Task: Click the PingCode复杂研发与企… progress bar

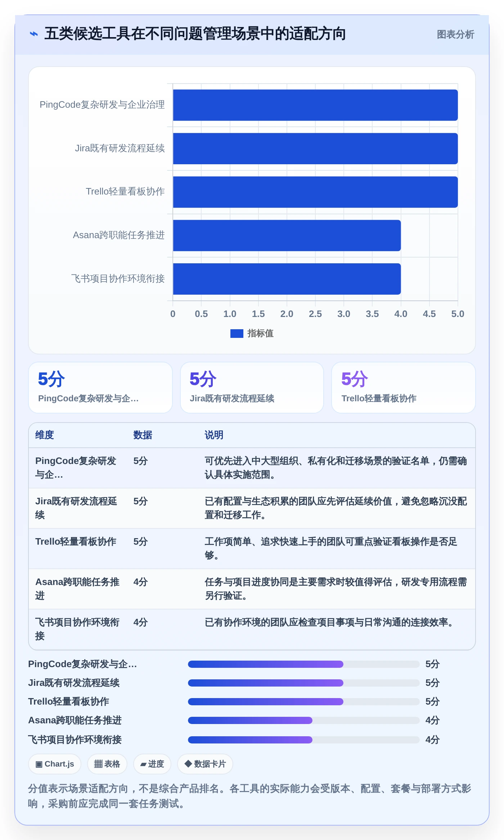Action: coord(304,664)
